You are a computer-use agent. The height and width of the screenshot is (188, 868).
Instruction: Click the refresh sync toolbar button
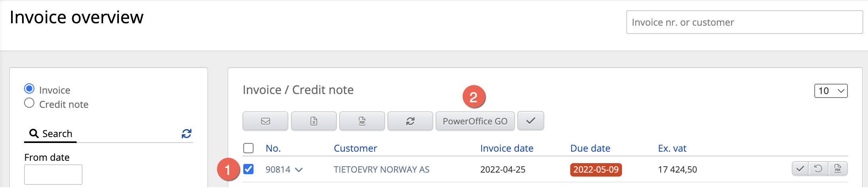click(410, 121)
